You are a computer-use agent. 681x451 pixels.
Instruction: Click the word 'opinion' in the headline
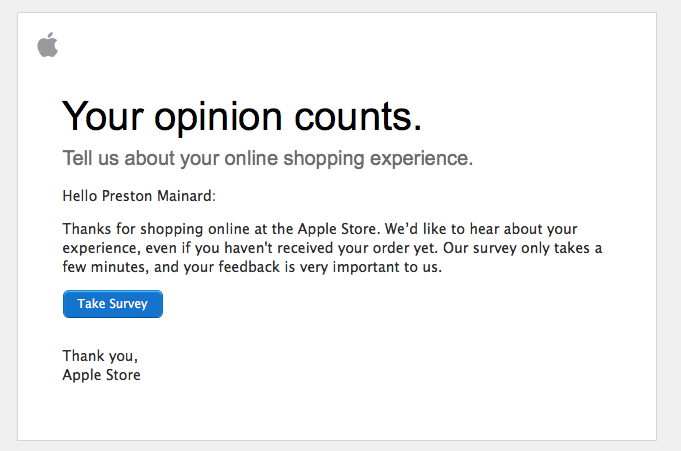point(218,118)
